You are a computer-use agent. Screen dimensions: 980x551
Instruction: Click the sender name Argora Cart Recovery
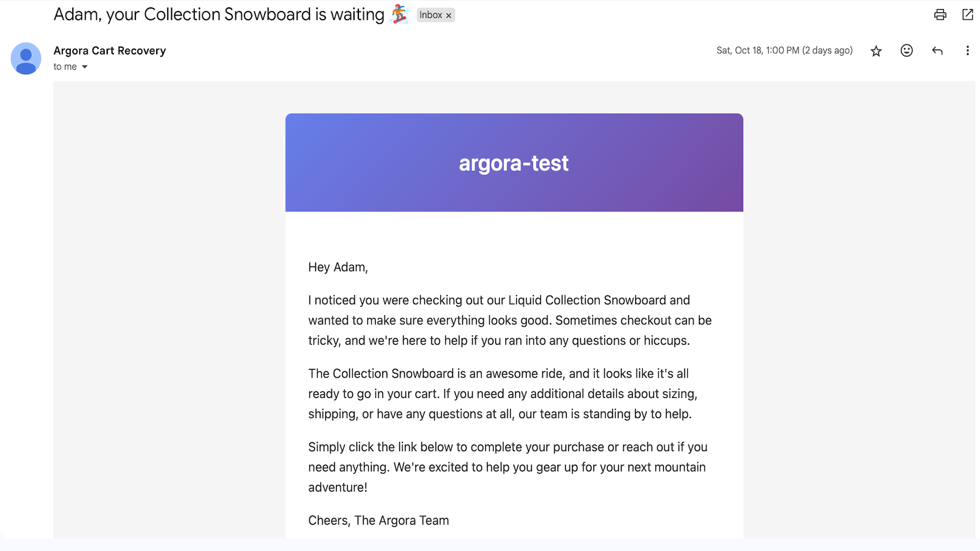[110, 50]
